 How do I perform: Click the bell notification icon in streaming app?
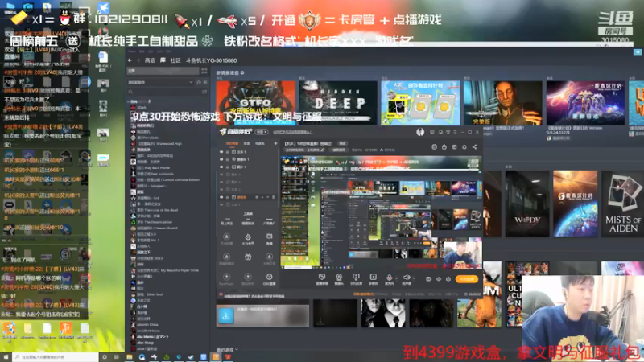coord(464,147)
